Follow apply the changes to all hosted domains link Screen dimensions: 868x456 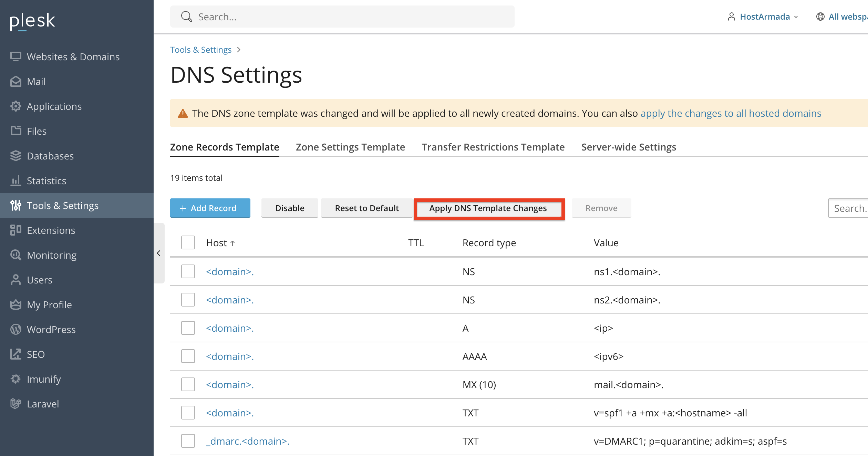731,114
